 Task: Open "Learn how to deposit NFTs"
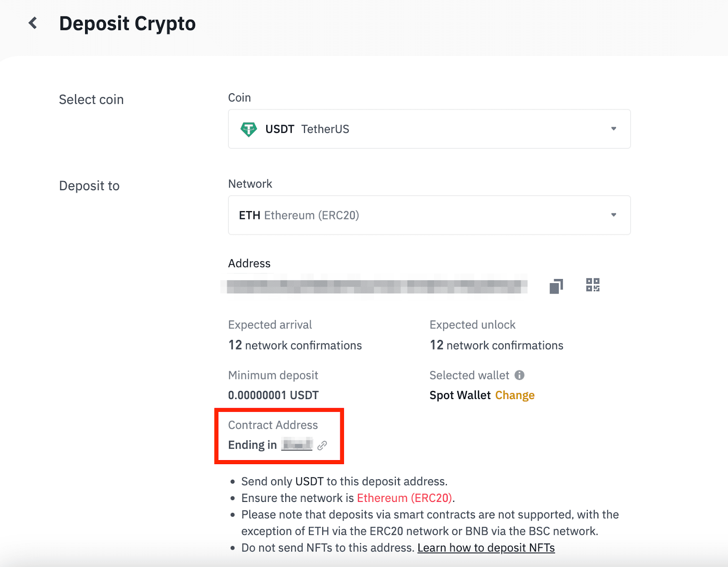[485, 548]
